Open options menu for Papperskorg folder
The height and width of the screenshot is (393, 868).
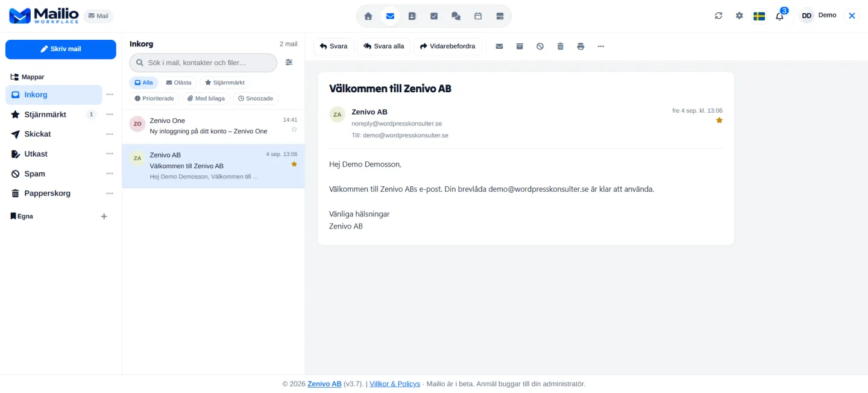[x=110, y=193]
